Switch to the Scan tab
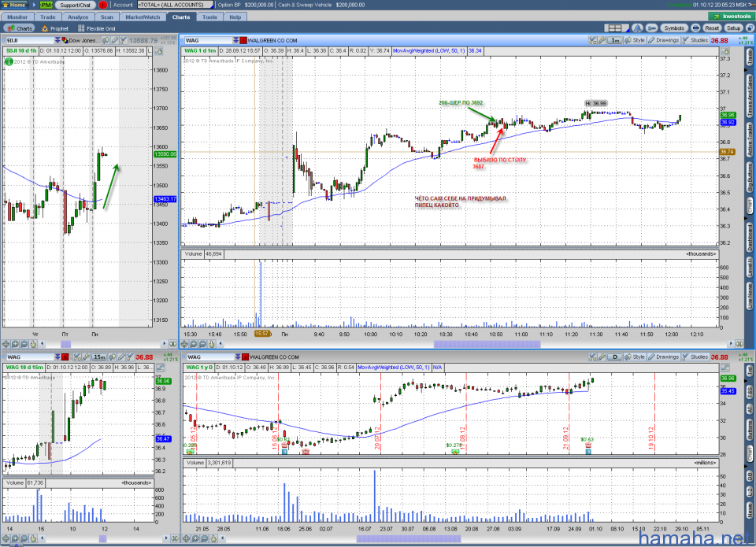 pos(107,17)
